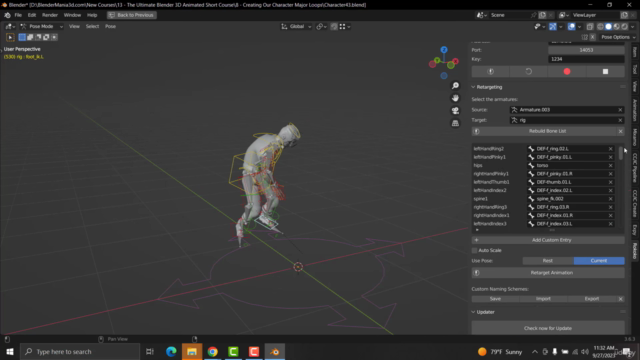Click the zoom view magnifier icon

(x=455, y=86)
